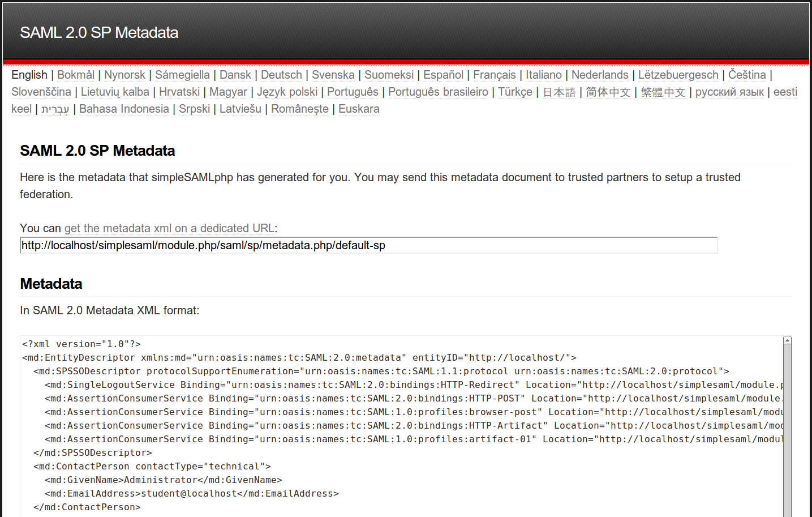
Task: Click the ContactPerson technical opening tag
Action: (x=152, y=466)
